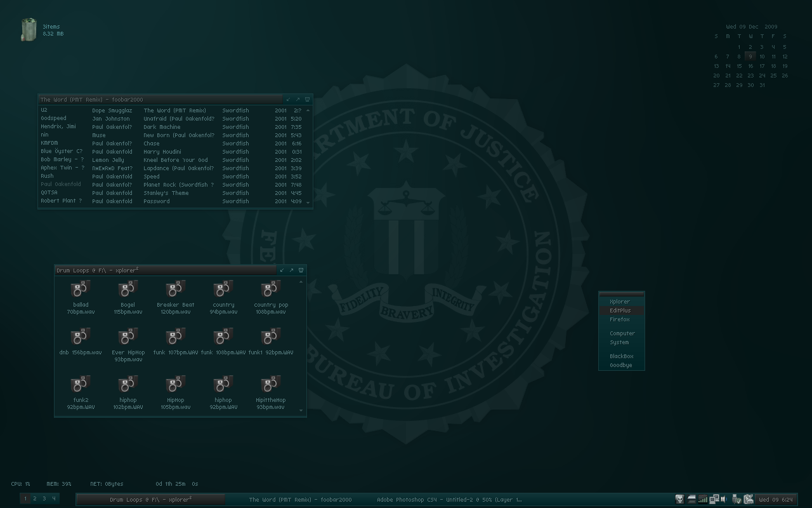
Task: Click the Alienware alien head tray icon
Action: pyautogui.click(x=679, y=499)
